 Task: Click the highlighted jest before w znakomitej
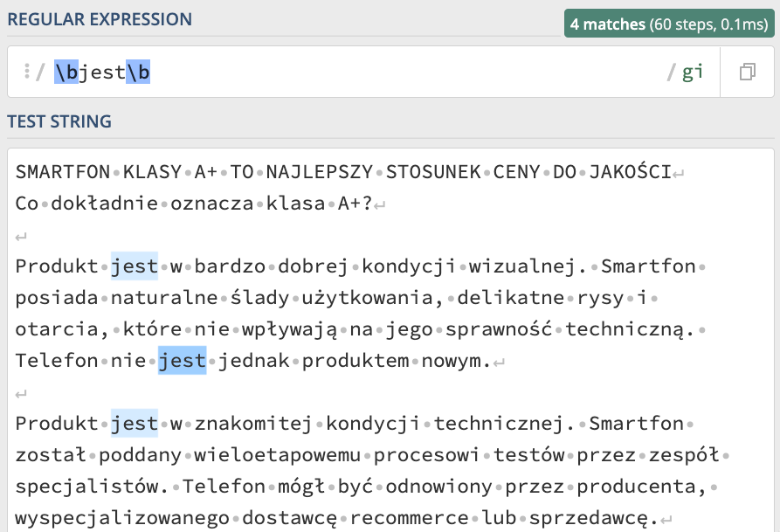pos(135,424)
